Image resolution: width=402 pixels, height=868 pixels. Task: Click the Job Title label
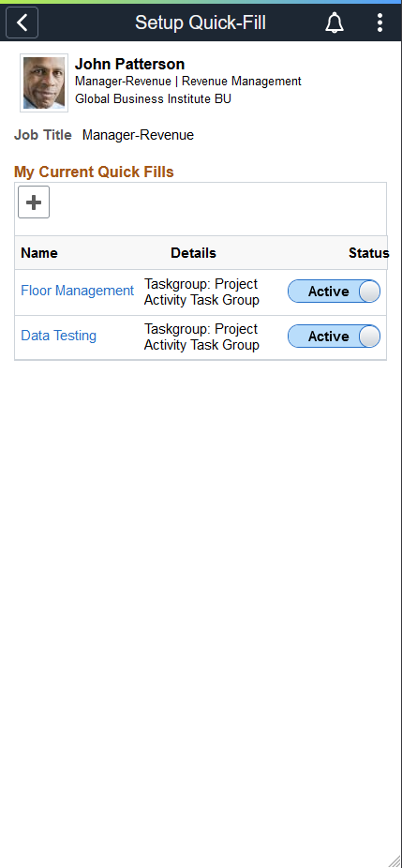(x=43, y=135)
